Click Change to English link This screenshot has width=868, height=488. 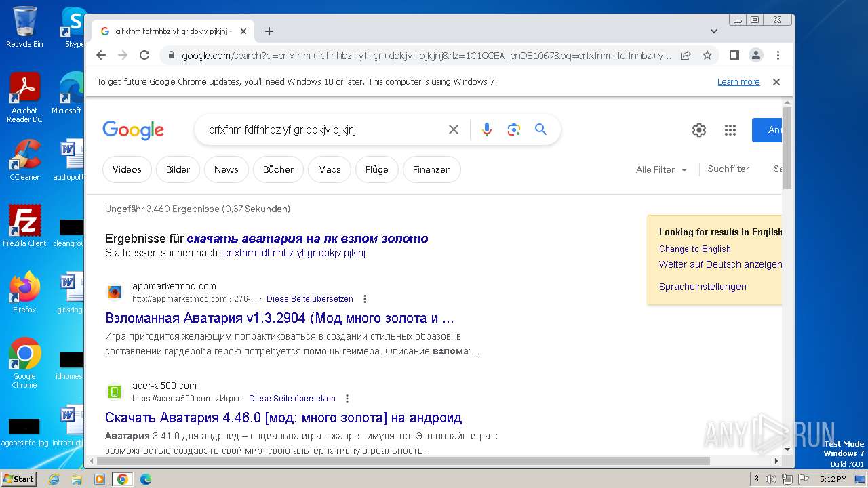695,249
